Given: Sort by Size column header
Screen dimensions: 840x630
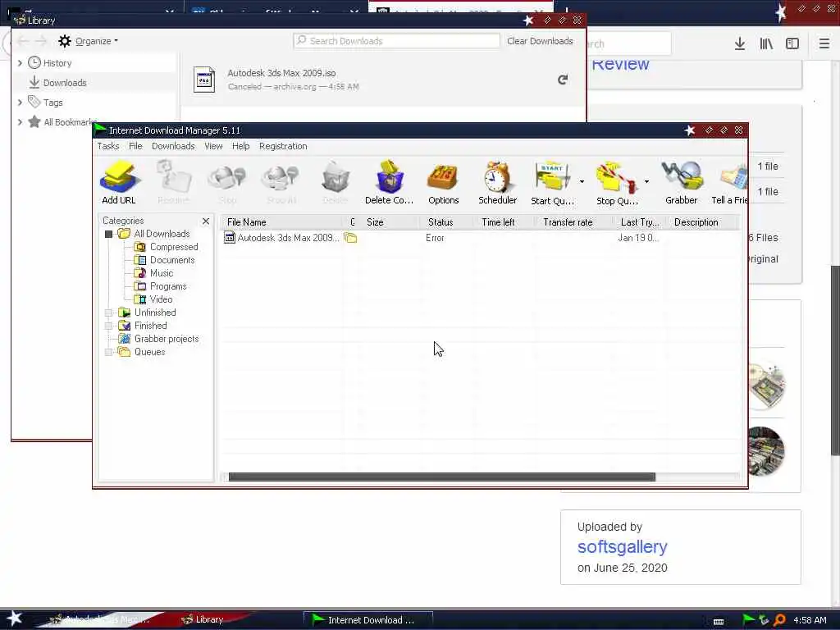Looking at the screenshot, I should [x=390, y=222].
